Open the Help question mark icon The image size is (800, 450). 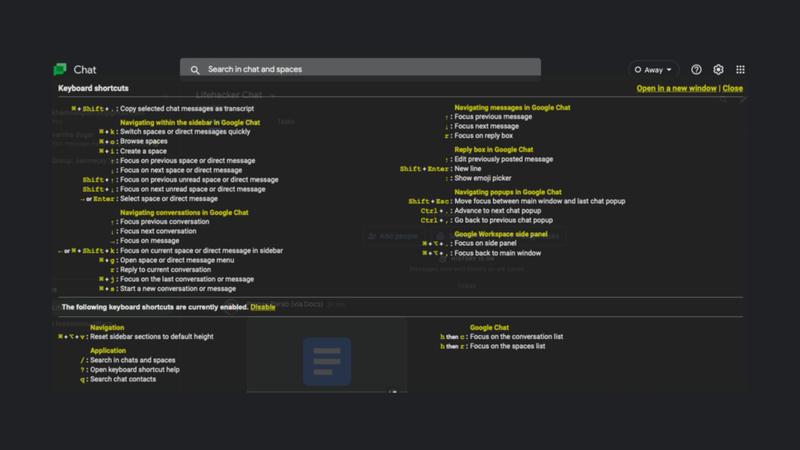point(696,69)
